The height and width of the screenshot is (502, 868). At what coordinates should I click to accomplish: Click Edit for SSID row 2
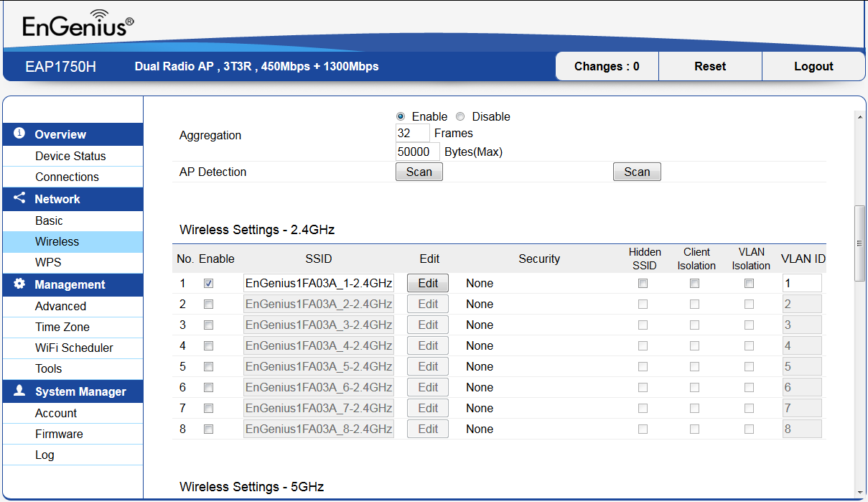click(x=428, y=304)
